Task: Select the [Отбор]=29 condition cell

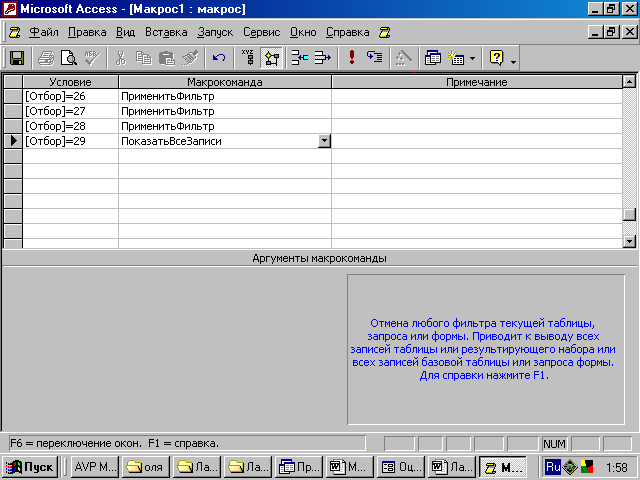Action: (71, 141)
